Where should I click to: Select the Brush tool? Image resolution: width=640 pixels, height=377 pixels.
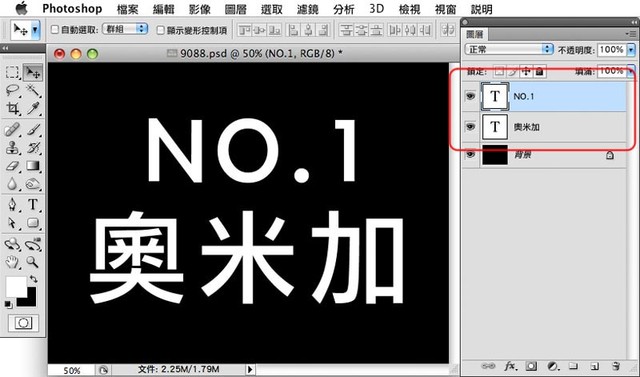coord(33,130)
